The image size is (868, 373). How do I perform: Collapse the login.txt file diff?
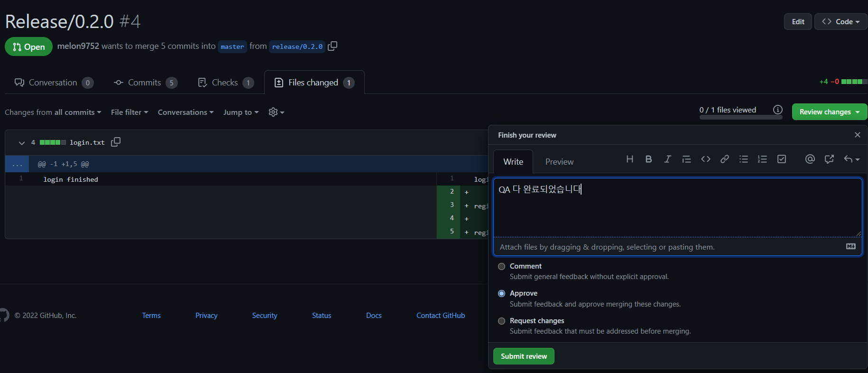point(21,142)
